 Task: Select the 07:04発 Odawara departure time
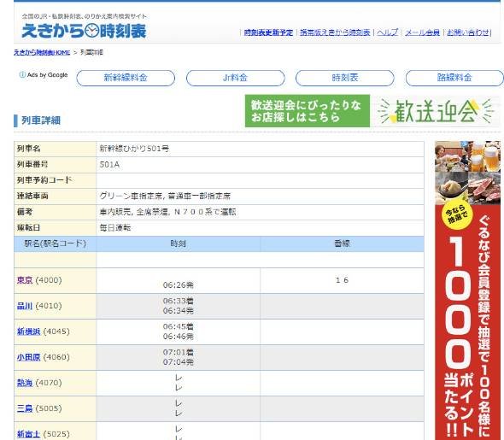point(178,362)
